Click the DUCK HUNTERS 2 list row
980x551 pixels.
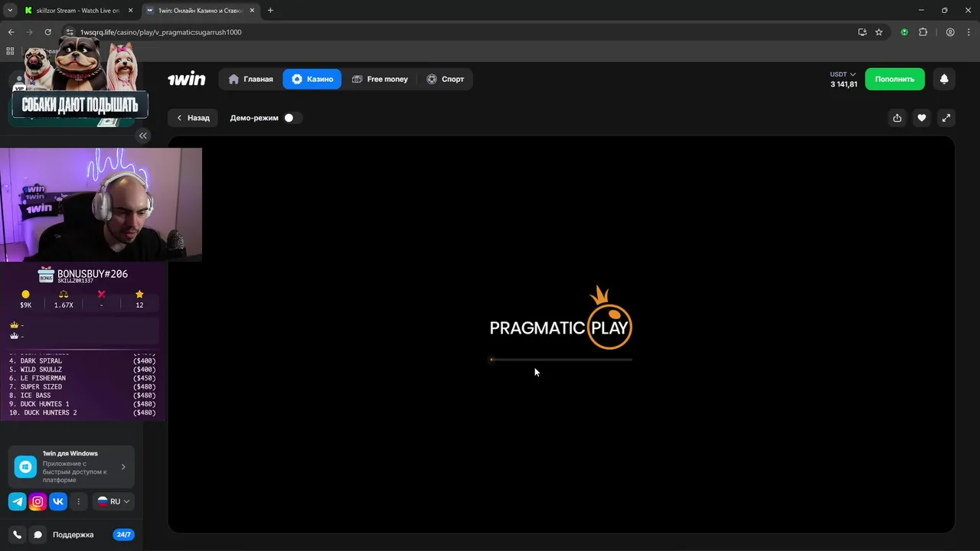tap(83, 413)
